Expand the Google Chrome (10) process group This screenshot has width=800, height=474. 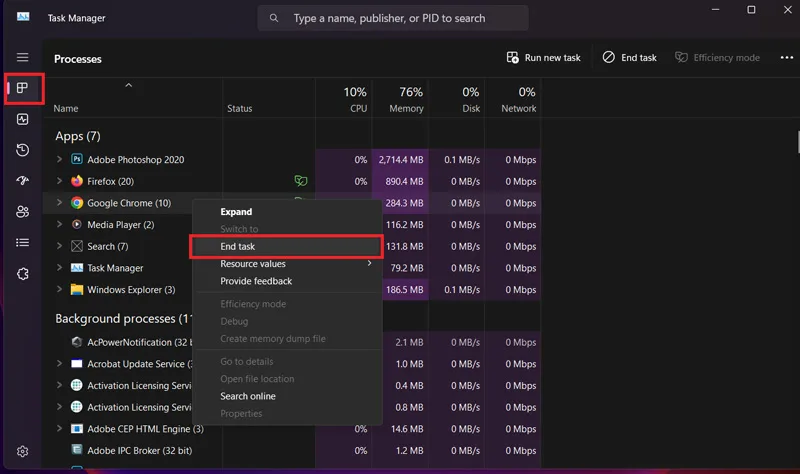click(x=59, y=203)
